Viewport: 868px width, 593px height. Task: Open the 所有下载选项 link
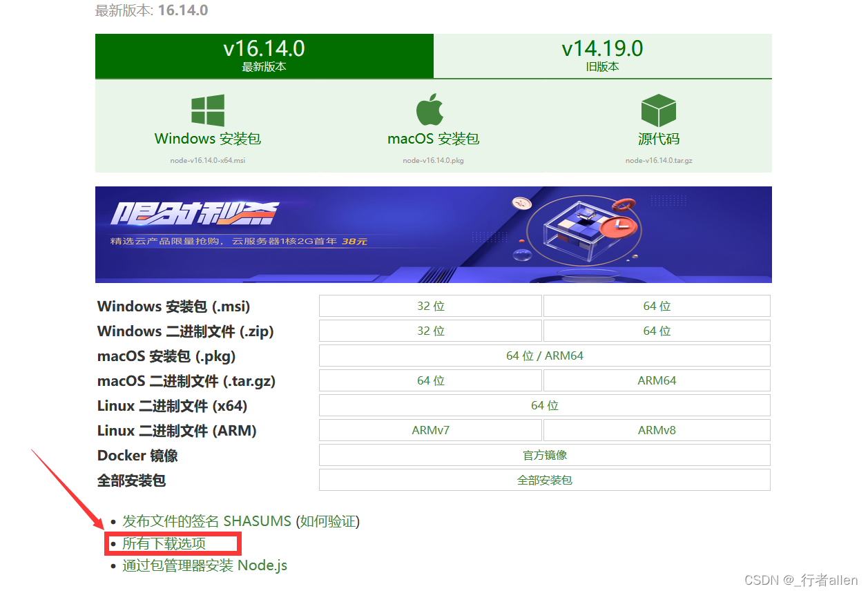pyautogui.click(x=164, y=543)
